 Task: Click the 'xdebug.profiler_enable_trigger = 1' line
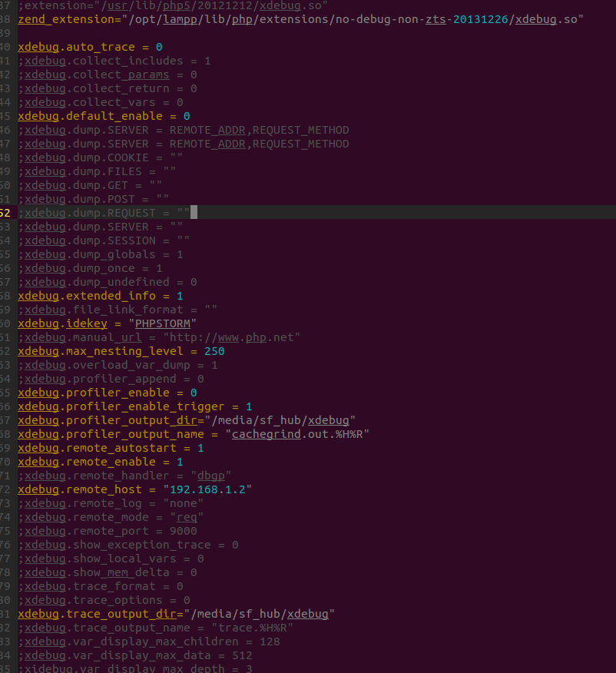[x=135, y=406]
